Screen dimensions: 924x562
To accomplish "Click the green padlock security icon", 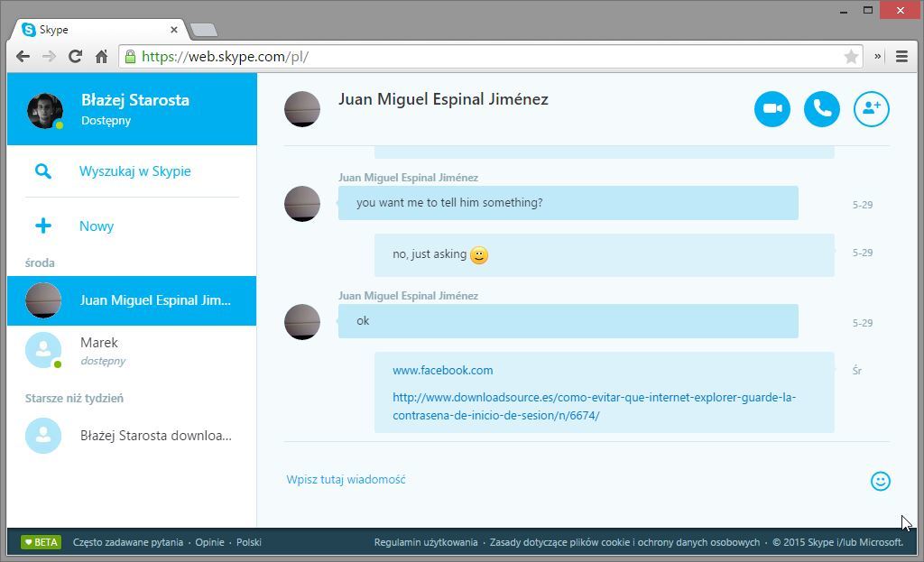I will pyautogui.click(x=130, y=57).
